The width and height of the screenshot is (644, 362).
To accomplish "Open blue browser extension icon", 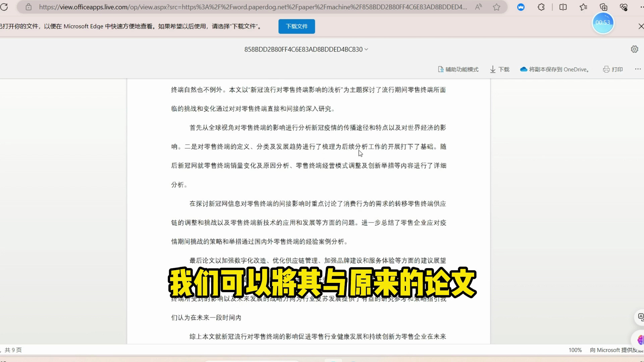I will [x=521, y=7].
